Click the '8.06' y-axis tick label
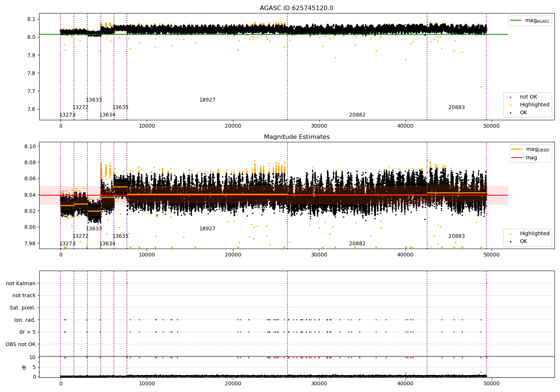 [x=30, y=179]
